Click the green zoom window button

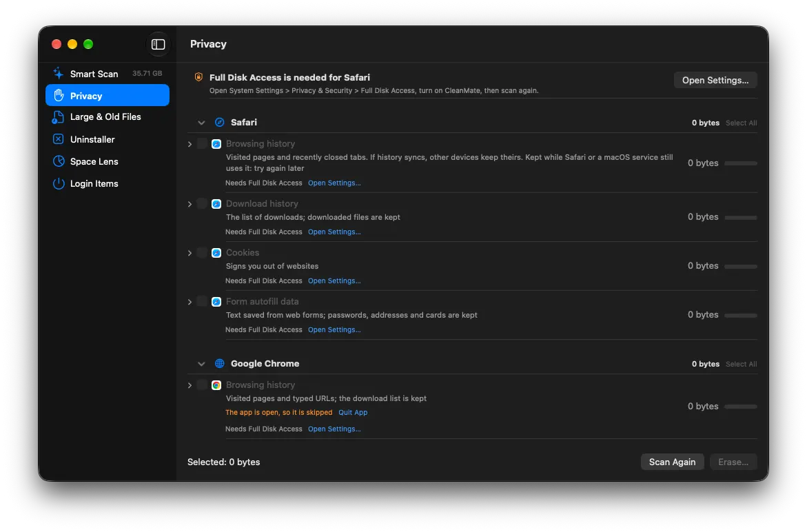click(x=88, y=44)
